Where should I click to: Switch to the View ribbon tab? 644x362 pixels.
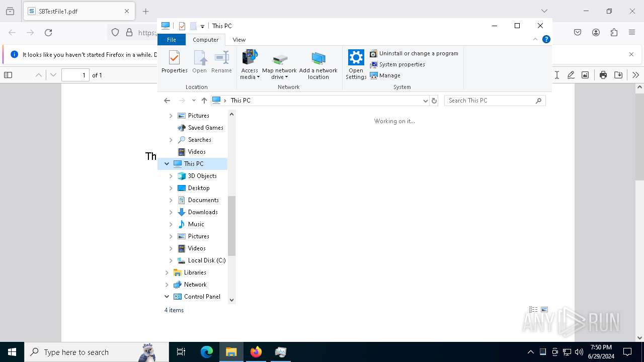pyautogui.click(x=239, y=40)
